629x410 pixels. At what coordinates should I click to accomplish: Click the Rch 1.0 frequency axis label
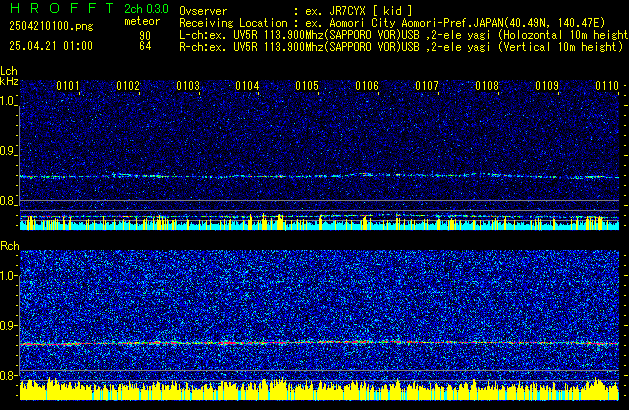(x=8, y=276)
